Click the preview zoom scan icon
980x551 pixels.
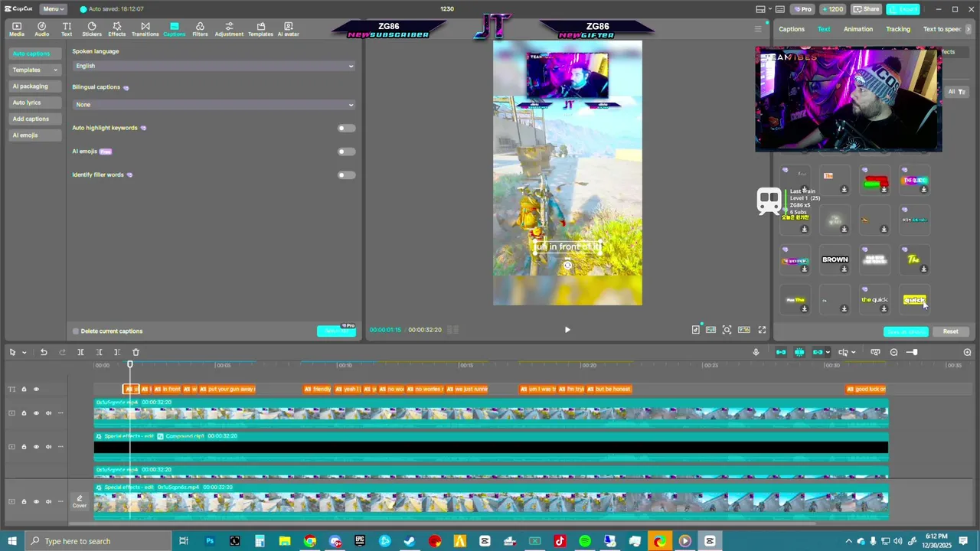click(x=727, y=330)
